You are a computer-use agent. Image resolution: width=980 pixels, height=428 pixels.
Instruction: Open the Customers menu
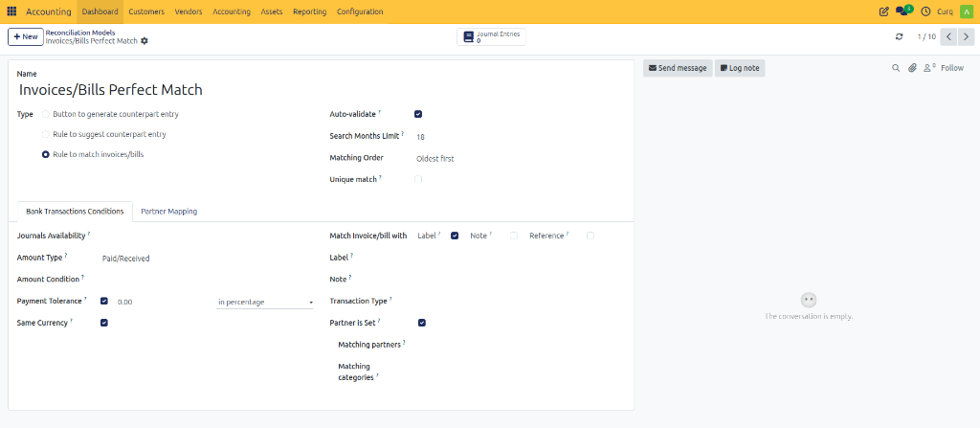[146, 11]
